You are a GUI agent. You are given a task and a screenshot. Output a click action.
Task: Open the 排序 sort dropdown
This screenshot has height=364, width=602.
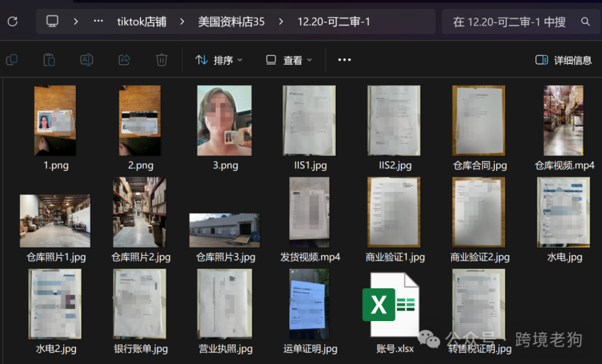point(219,60)
